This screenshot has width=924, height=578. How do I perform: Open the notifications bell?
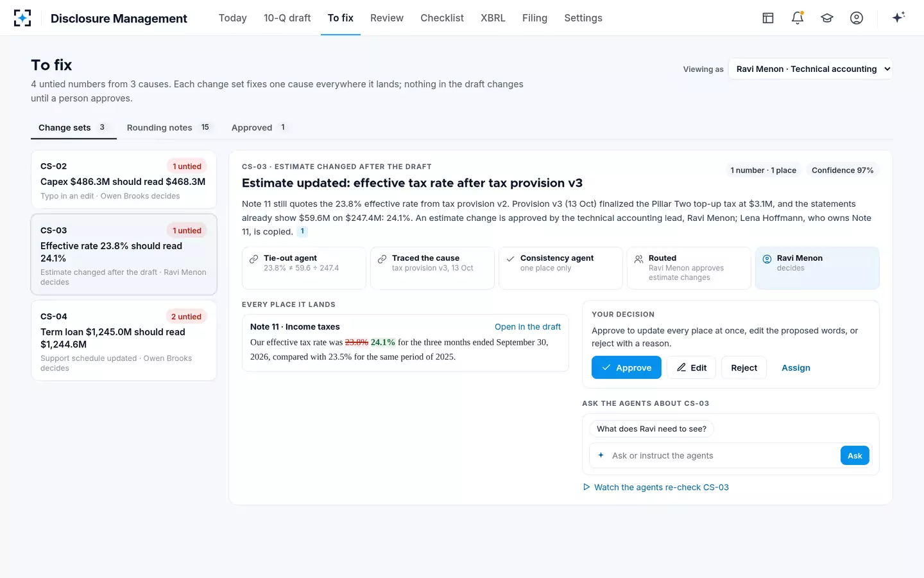pyautogui.click(x=798, y=18)
